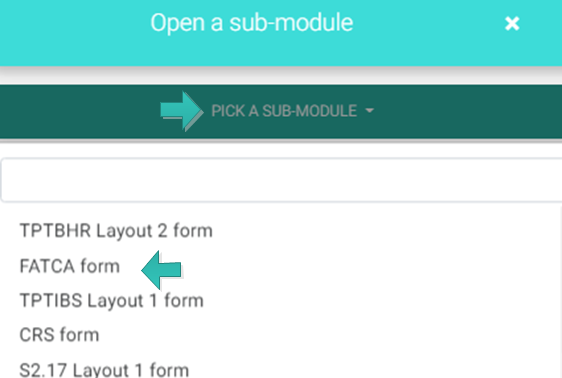Click the sub-module list scrollbar
The image size is (562, 378).
560,292
